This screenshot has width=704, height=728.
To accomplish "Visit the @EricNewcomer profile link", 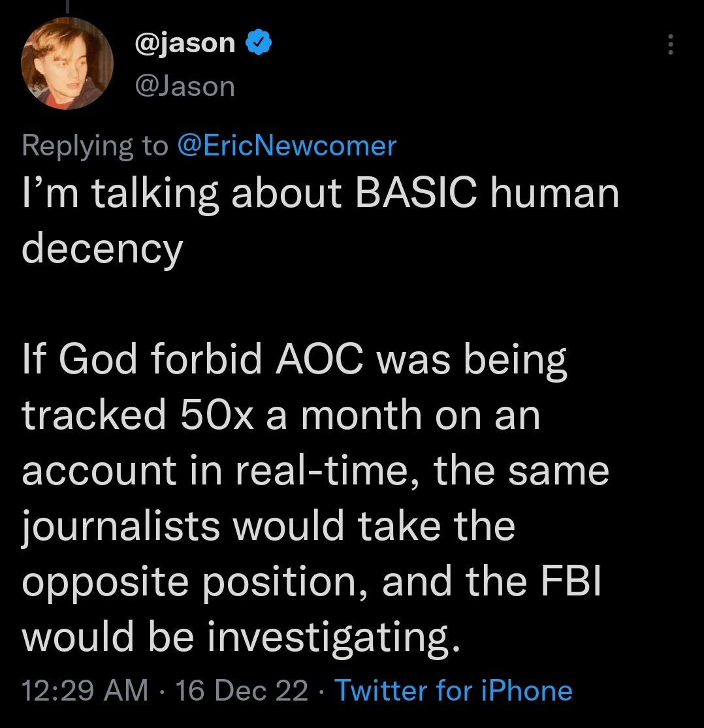I will tap(287, 146).
